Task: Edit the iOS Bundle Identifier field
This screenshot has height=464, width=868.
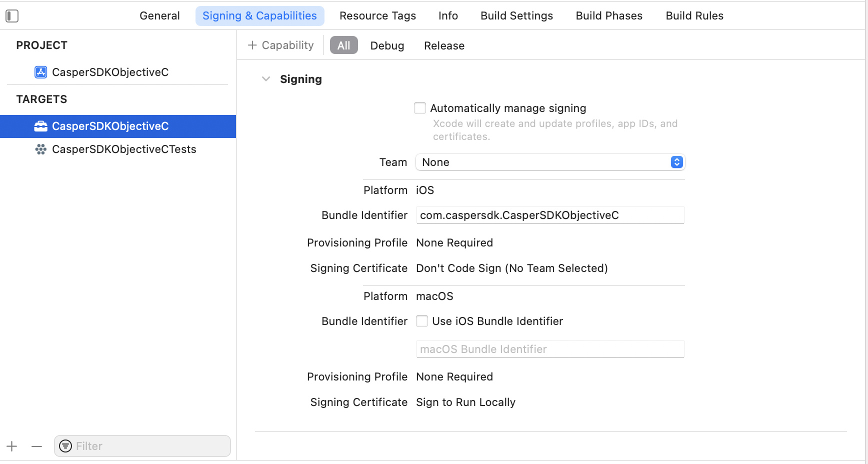Action: coord(550,215)
